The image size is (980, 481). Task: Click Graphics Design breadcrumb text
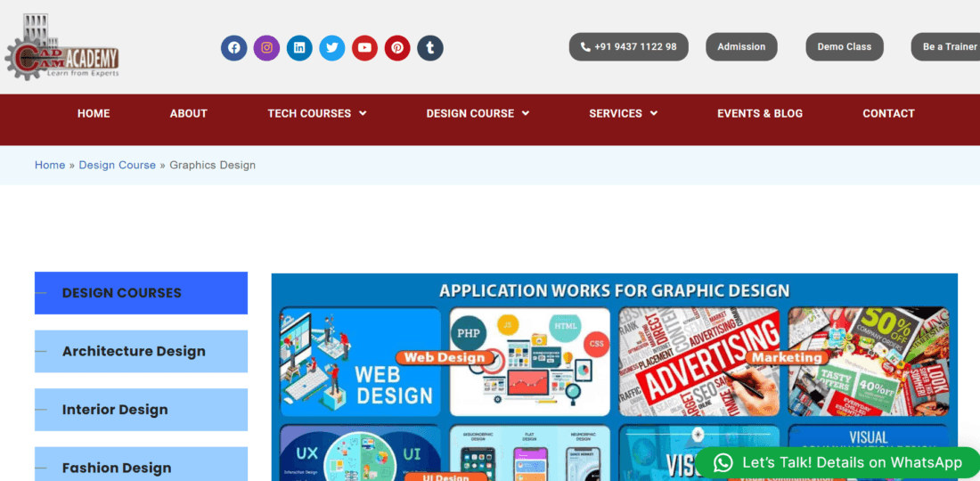pyautogui.click(x=213, y=165)
